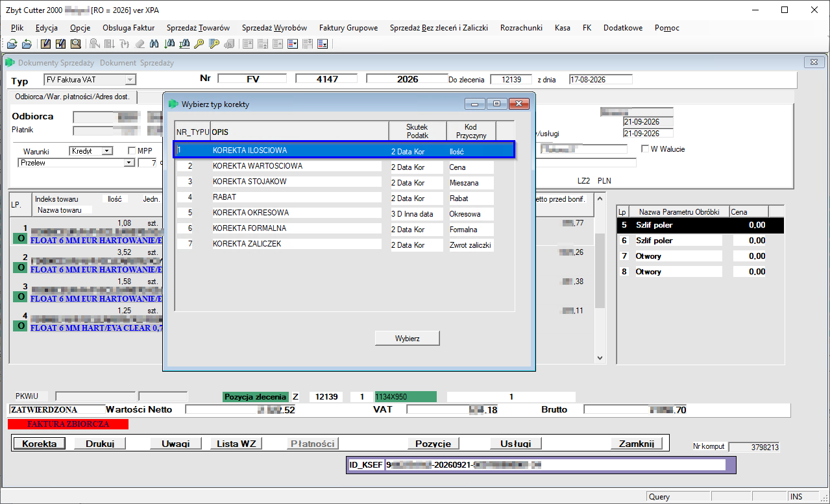Close the Wybierz typ korekty dialog
The width and height of the screenshot is (830, 504).
[519, 104]
